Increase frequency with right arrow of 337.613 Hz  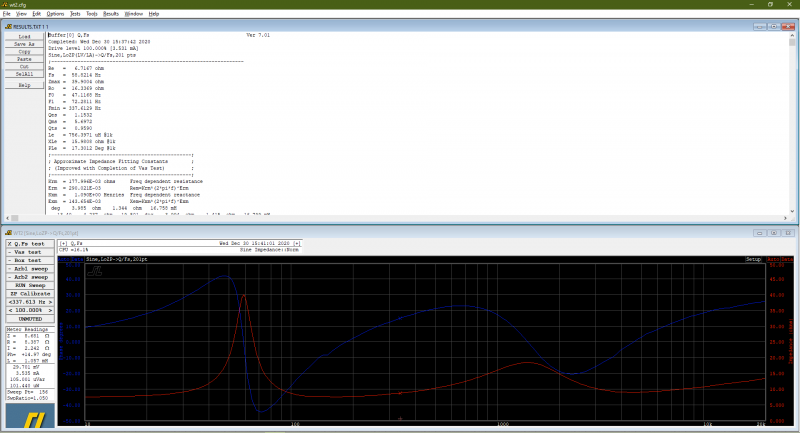(x=50, y=302)
